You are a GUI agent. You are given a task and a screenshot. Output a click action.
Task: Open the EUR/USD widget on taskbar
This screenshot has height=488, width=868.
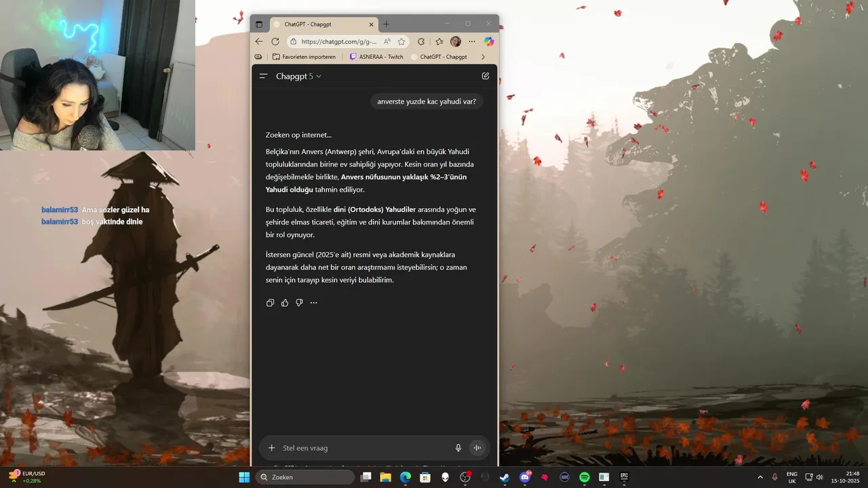(x=27, y=477)
